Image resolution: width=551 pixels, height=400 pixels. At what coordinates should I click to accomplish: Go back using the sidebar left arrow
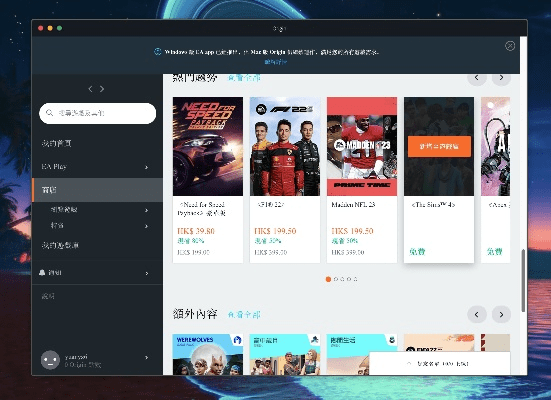tap(90, 89)
